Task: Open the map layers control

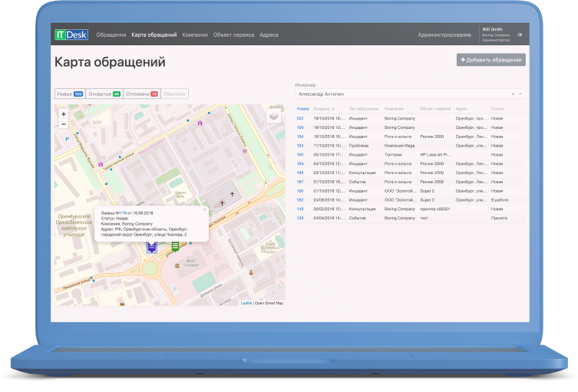Action: tap(273, 116)
